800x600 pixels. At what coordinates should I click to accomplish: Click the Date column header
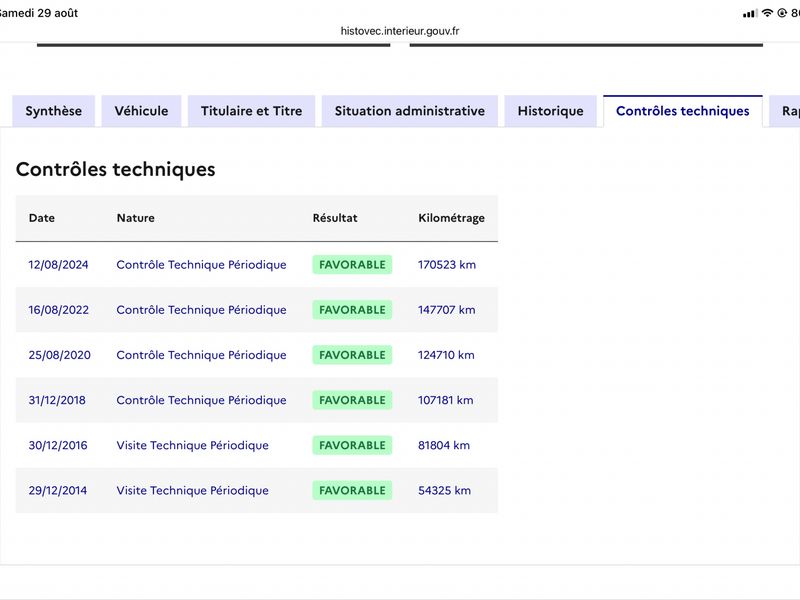click(x=42, y=218)
